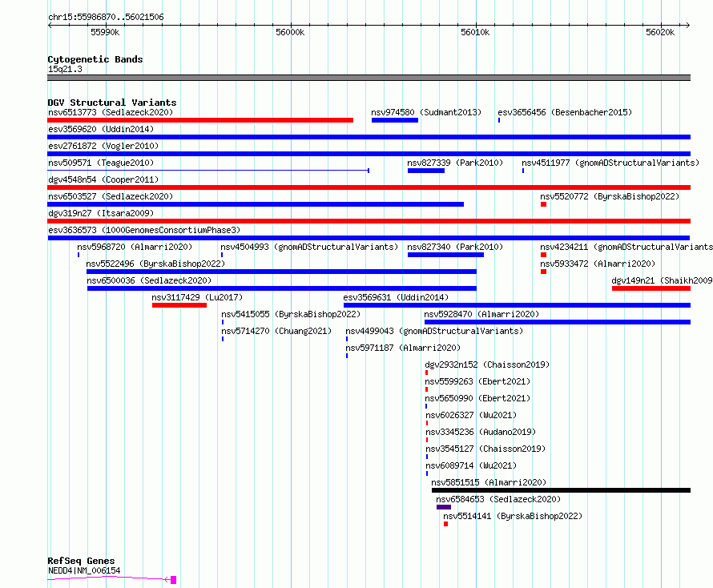This screenshot has height=588, width=713.
Task: Open dgv4548n54 (Cooper2011) variant
Action: click(x=103, y=179)
